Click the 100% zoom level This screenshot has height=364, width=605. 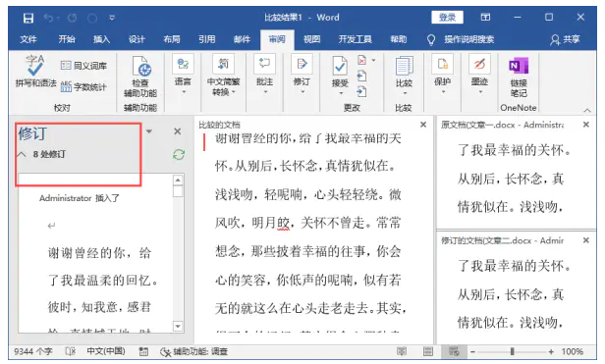(x=573, y=351)
